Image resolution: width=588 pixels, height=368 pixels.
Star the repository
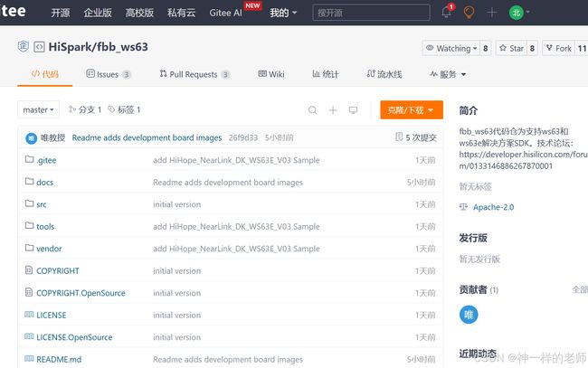point(511,48)
